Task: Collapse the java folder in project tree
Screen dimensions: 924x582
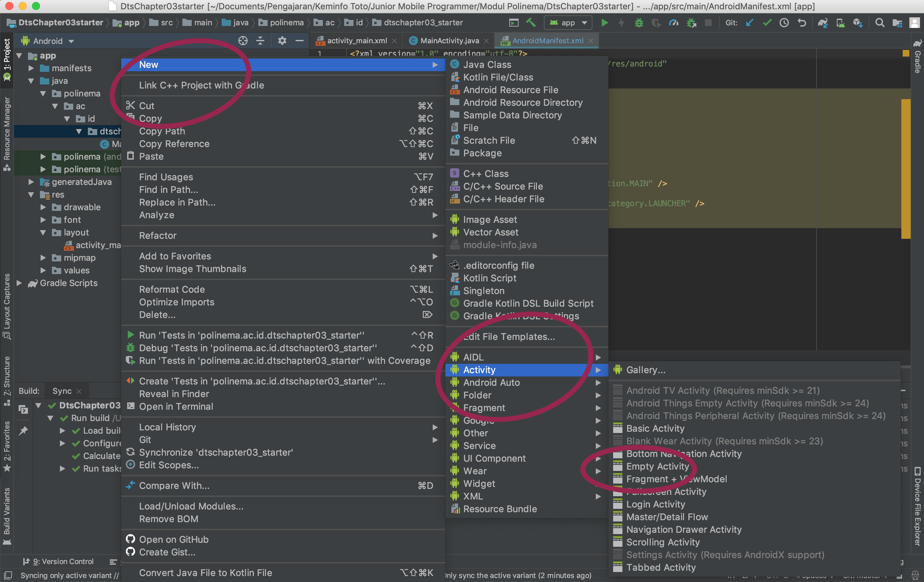Action: [32, 81]
